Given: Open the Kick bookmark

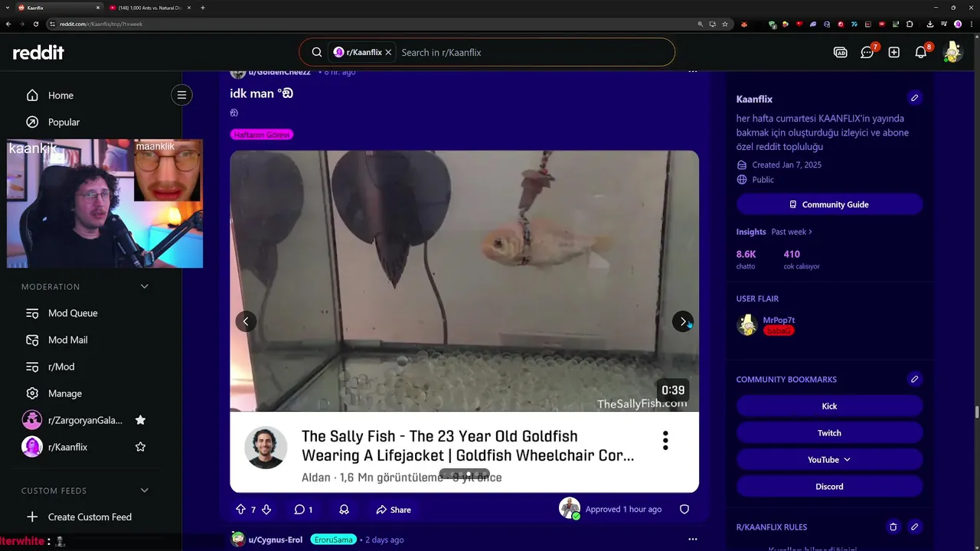Looking at the screenshot, I should tap(829, 406).
